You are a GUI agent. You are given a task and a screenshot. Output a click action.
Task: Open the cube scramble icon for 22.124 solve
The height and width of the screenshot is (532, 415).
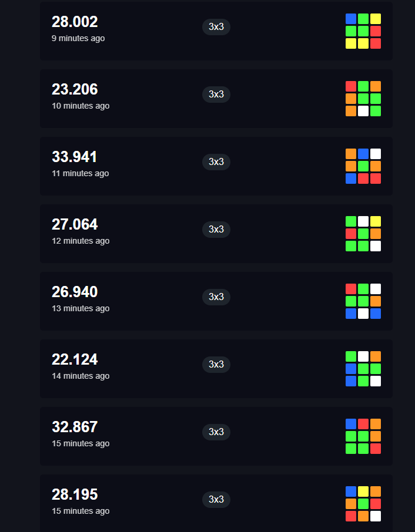[x=363, y=369]
